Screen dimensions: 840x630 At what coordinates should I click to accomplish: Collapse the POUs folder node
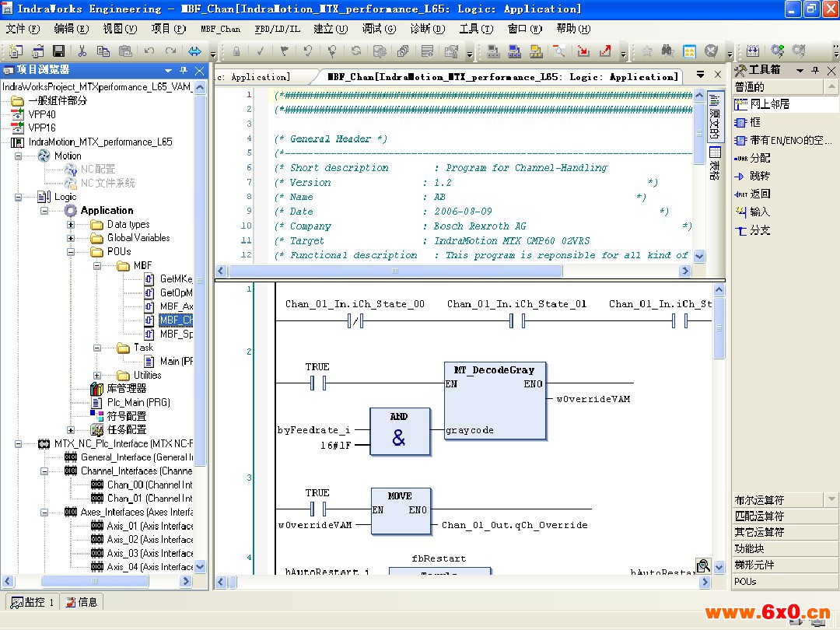pyautogui.click(x=71, y=252)
